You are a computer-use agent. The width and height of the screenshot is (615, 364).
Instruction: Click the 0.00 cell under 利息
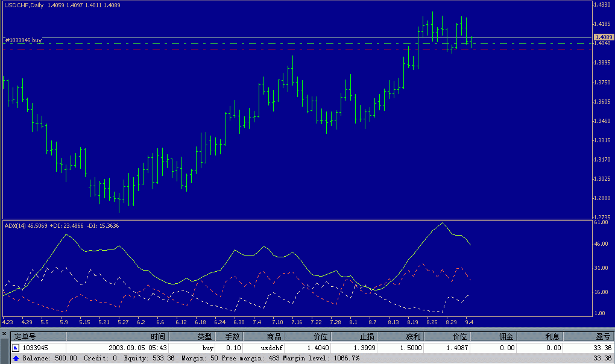pos(553,348)
